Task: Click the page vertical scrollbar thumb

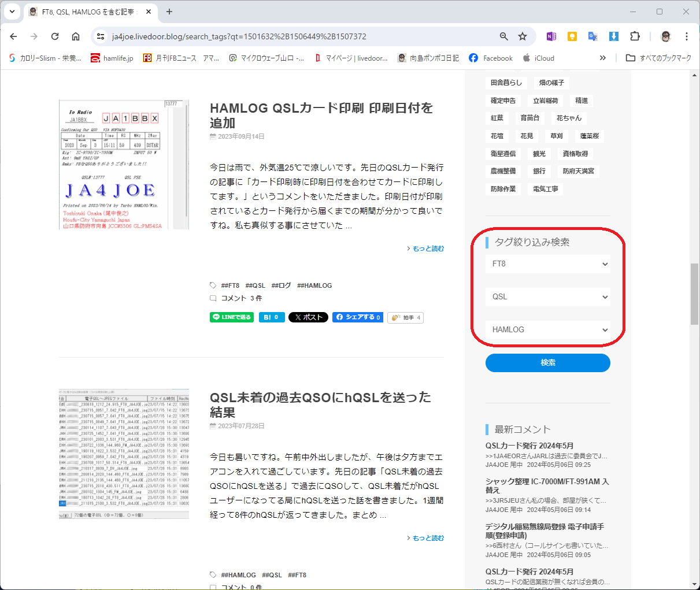Action: (x=694, y=294)
